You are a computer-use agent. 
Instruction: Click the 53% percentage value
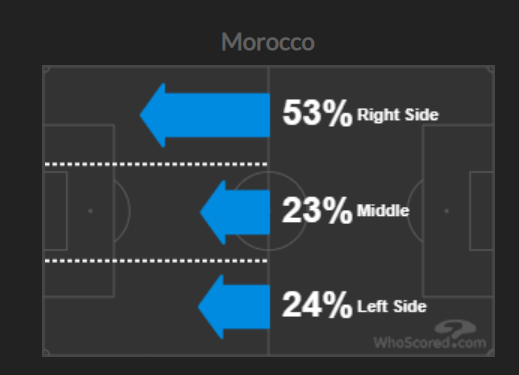pos(317,113)
